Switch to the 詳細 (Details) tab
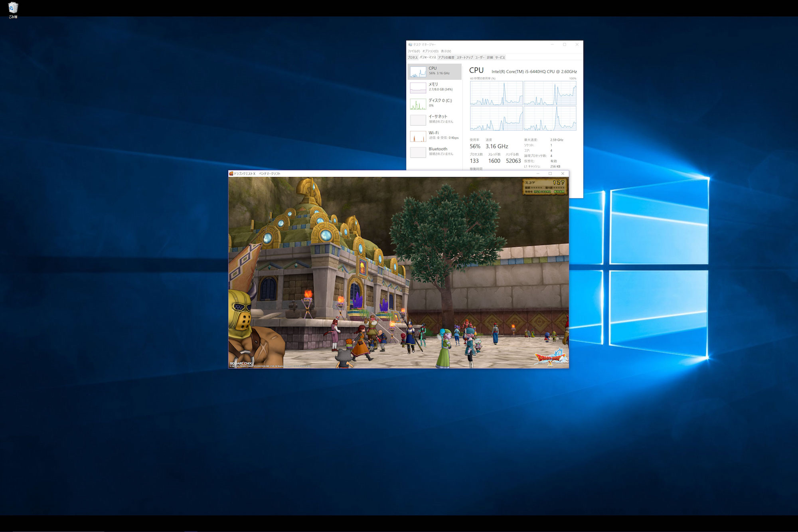The image size is (798, 532). (490, 57)
